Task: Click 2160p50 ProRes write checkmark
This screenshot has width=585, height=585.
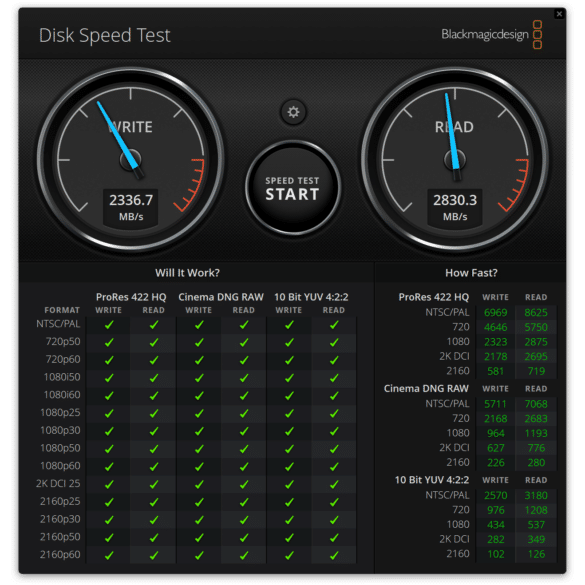Action: 109,537
